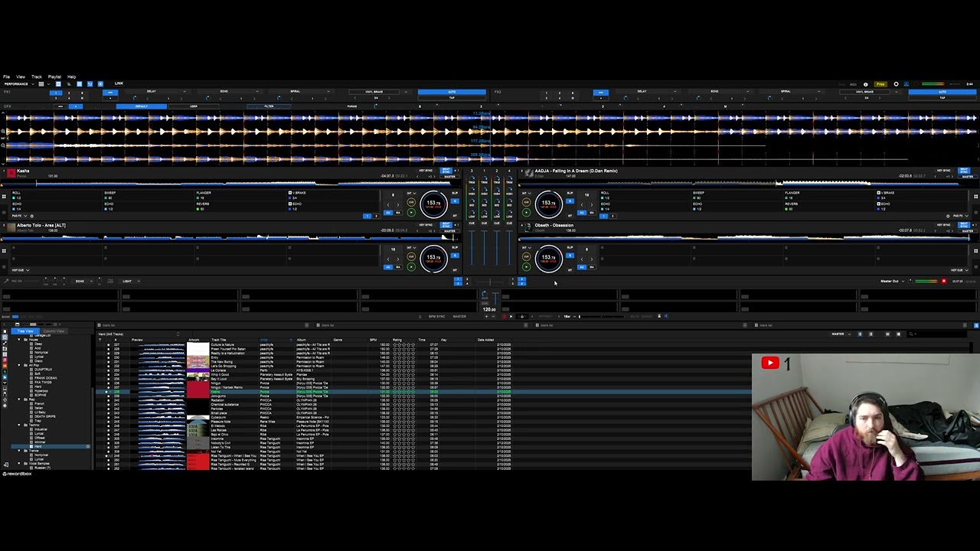Click CUE button on Alberto Tolo deck

411,256
